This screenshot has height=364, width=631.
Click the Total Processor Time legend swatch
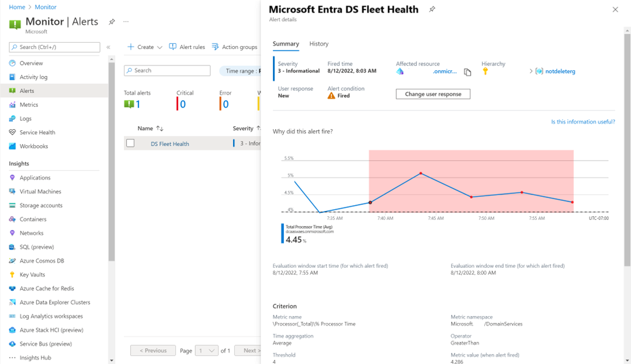click(x=282, y=234)
